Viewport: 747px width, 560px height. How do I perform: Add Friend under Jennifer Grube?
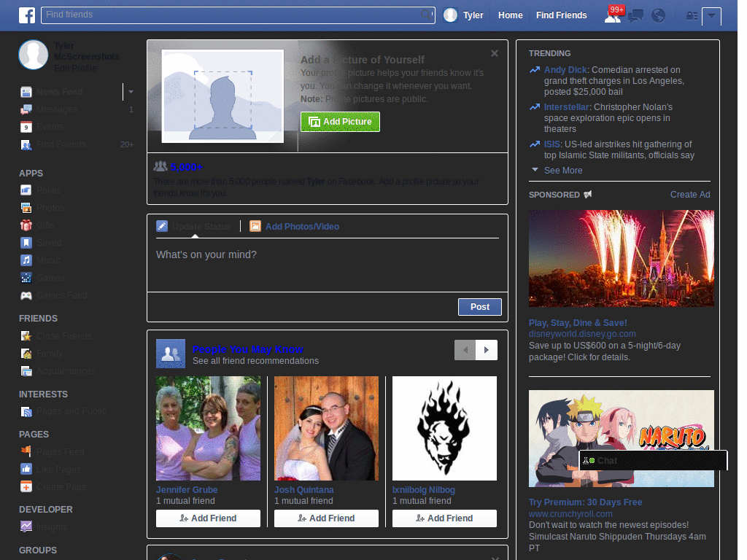point(208,518)
